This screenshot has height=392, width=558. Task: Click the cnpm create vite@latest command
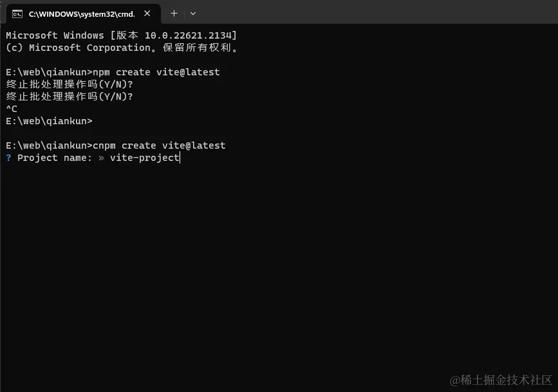click(159, 145)
